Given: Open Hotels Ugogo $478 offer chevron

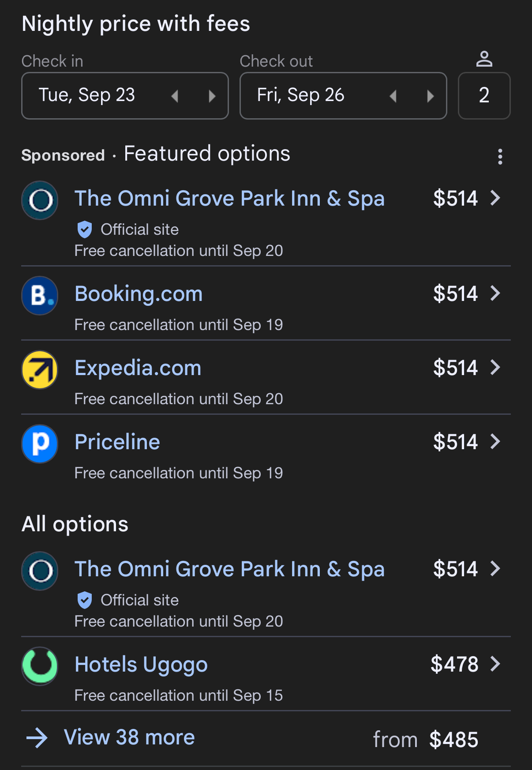Looking at the screenshot, I should coord(495,664).
